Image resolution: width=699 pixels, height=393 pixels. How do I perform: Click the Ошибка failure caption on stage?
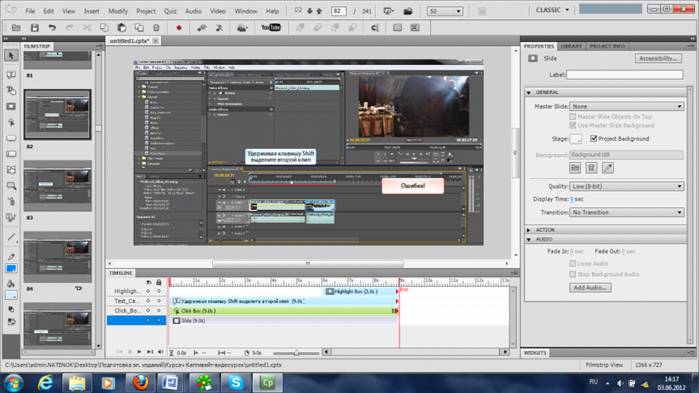pos(413,186)
